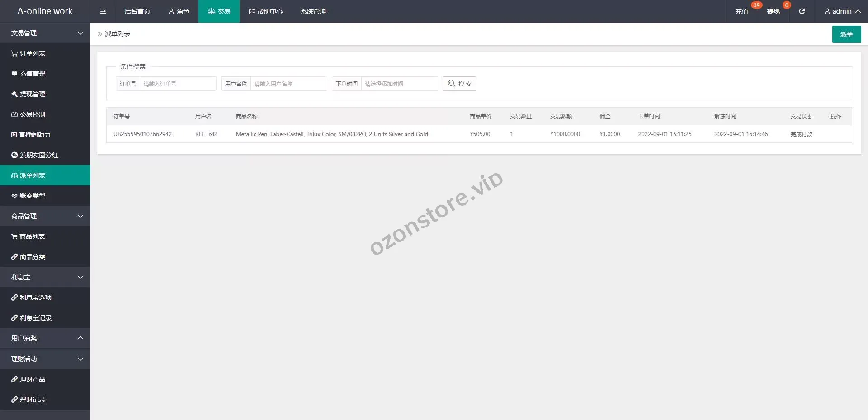
Task: Collapse the 交易管理 sidebar group
Action: [x=45, y=33]
